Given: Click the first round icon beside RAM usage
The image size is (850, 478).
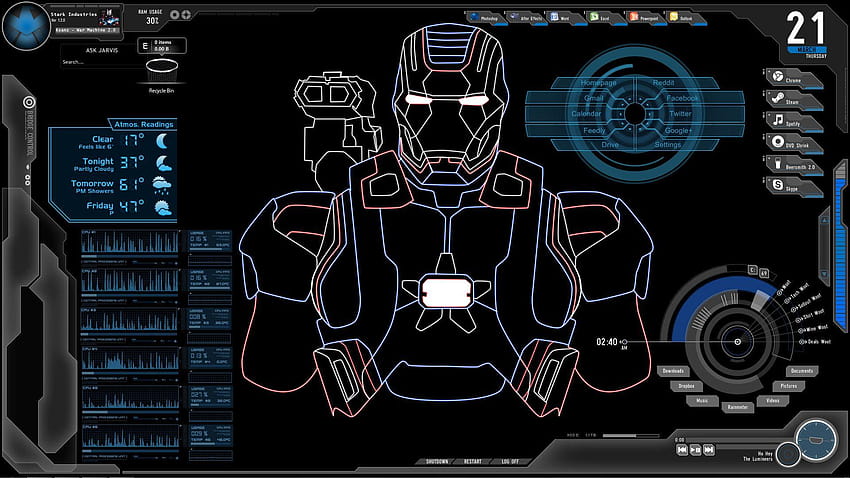Looking at the screenshot, I should (175, 15).
